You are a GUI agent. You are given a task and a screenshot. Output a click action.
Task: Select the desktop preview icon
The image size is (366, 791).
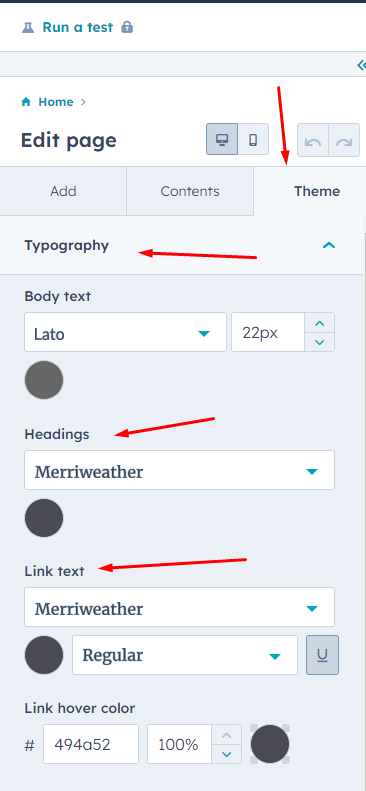pos(222,139)
